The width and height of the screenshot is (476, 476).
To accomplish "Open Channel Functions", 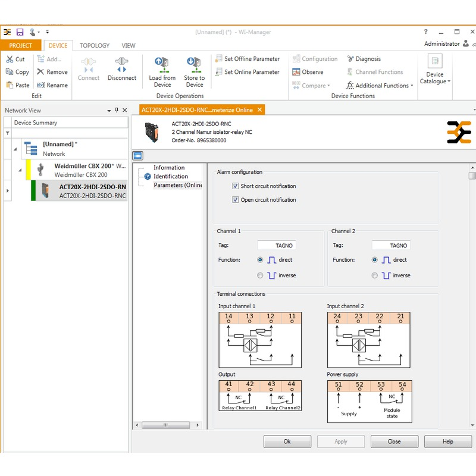I will pyautogui.click(x=375, y=72).
